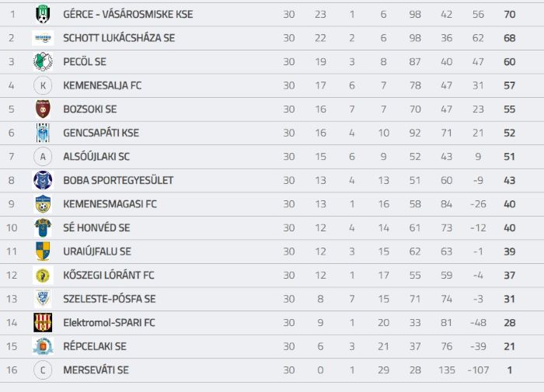The height and width of the screenshot is (392, 544).
Task: Select the Bozsoki SE table row name
Action: pyautogui.click(x=90, y=109)
